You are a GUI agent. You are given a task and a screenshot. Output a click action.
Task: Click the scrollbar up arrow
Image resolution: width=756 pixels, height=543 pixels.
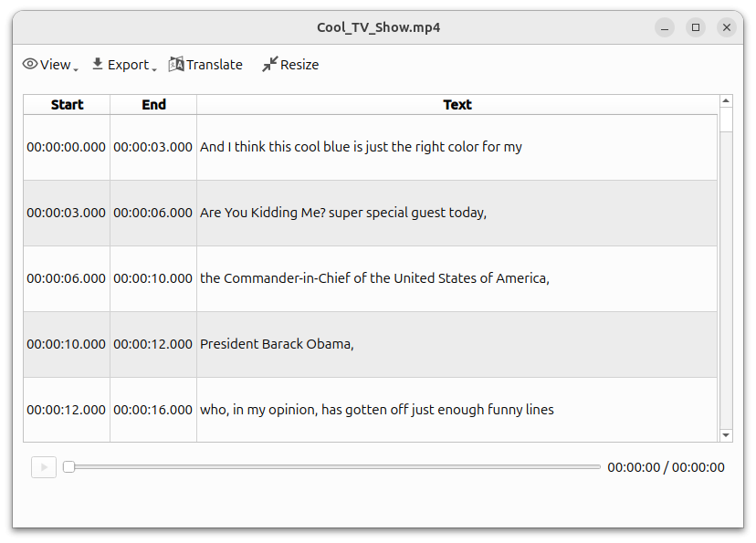(x=726, y=100)
